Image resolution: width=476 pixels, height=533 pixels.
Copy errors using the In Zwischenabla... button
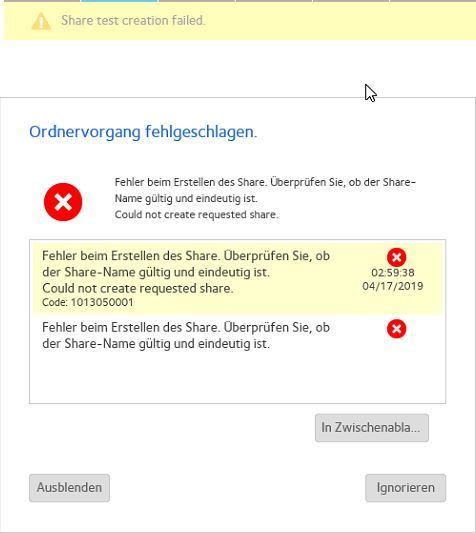coord(372,428)
